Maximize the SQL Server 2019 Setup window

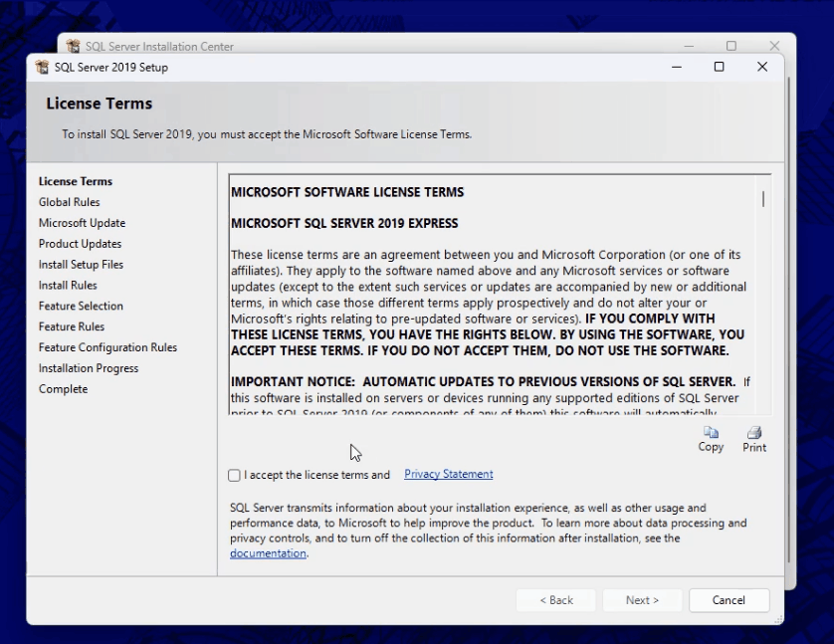[719, 67]
